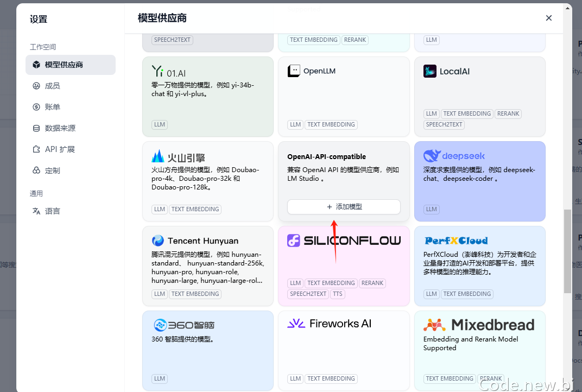Open 定制 customization settings page
Image resolution: width=582 pixels, height=392 pixels.
(x=71, y=170)
